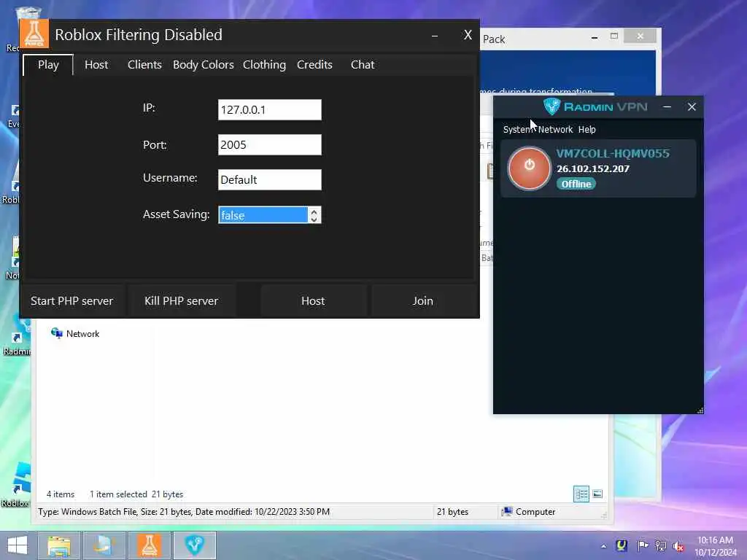Maximize the Pack window behind

(x=614, y=36)
